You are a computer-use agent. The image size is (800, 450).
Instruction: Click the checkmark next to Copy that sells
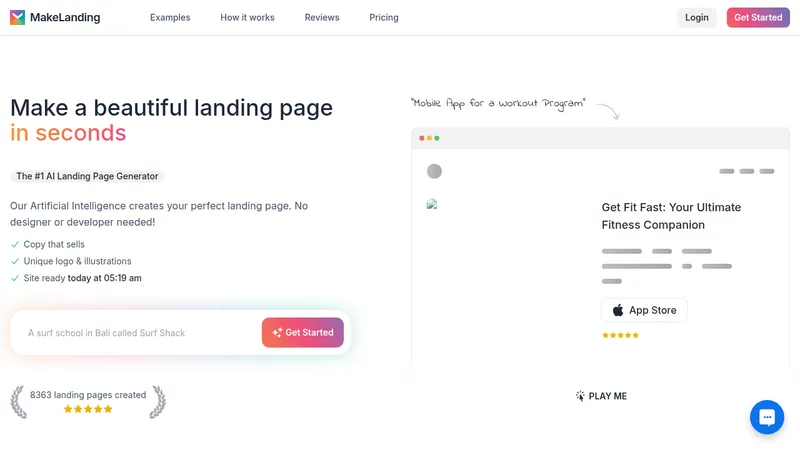[15, 244]
